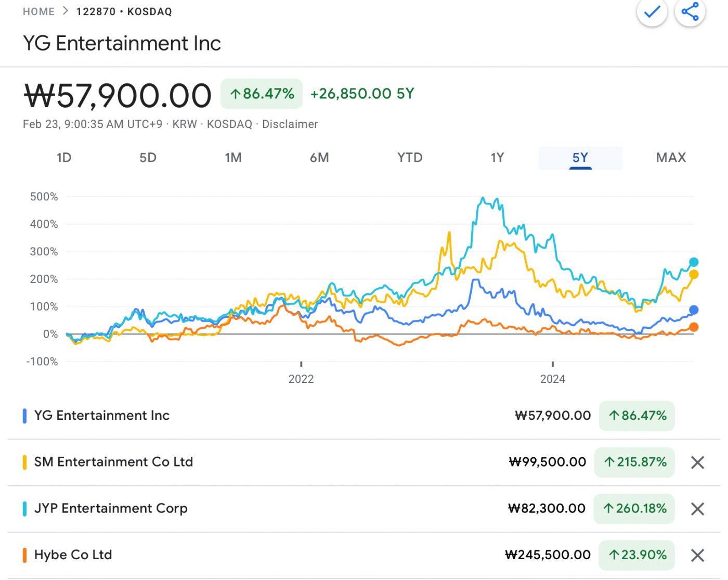Open the MAX time range
This screenshot has width=728, height=580.
671,158
